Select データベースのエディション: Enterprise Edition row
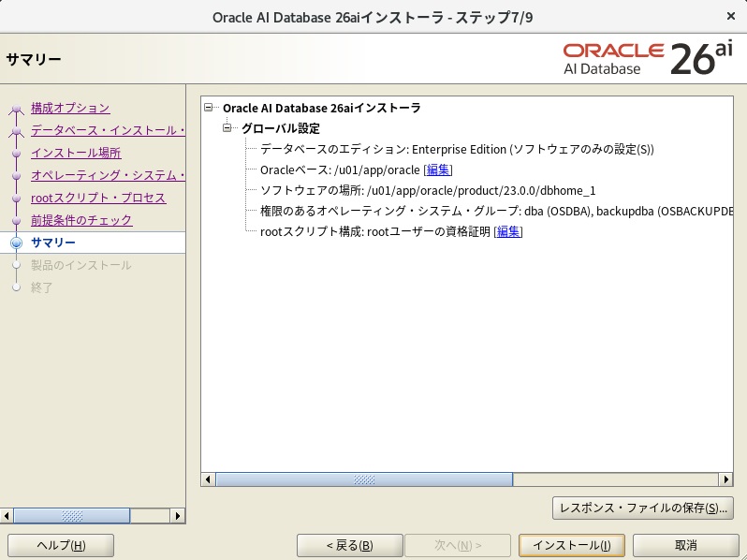This screenshot has width=747, height=560. (x=457, y=149)
